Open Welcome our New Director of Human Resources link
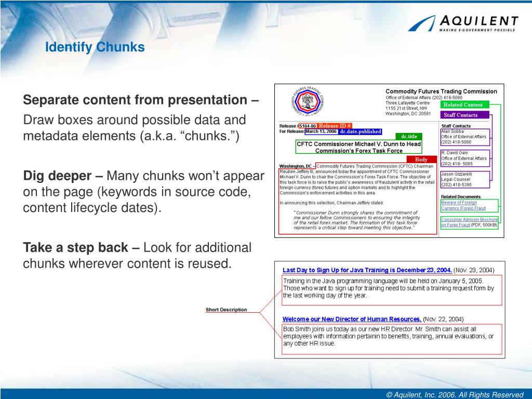Screen dimensions: 532x399 tap(352, 319)
